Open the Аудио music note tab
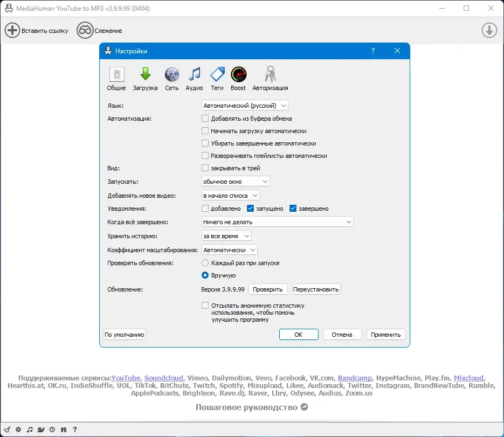Viewport: 504px width, 437px height. pyautogui.click(x=194, y=79)
